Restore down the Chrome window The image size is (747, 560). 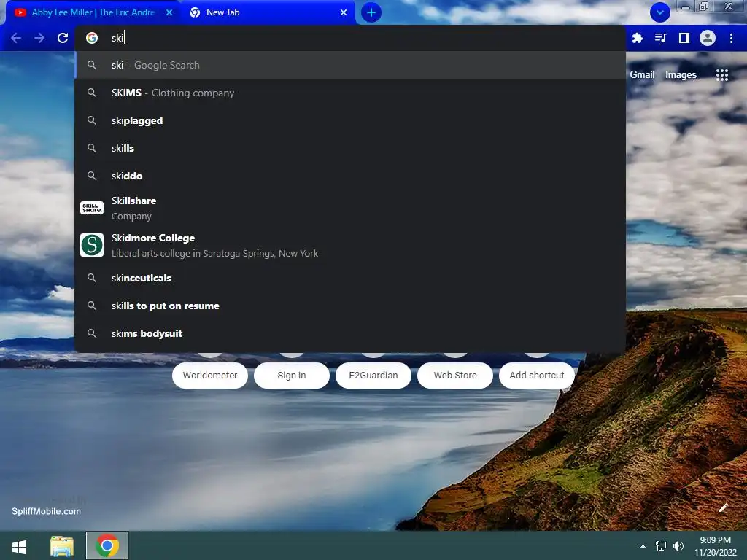coord(704,6)
